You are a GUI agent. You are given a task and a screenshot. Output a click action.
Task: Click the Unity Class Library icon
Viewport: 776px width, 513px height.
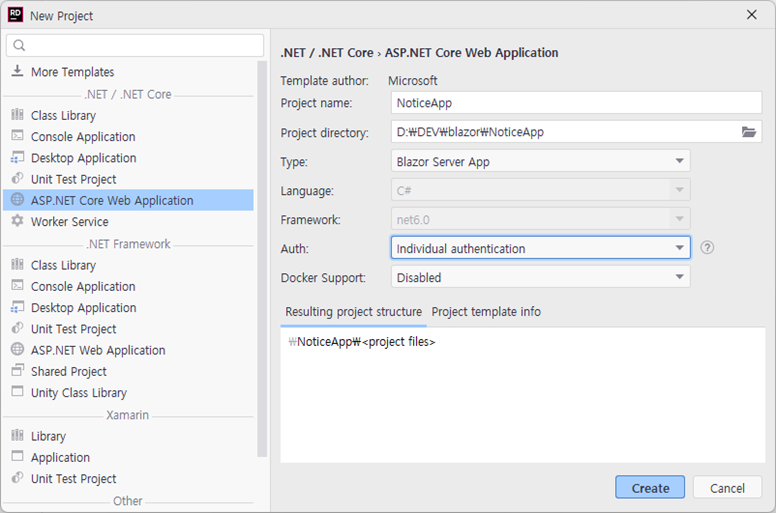[17, 392]
